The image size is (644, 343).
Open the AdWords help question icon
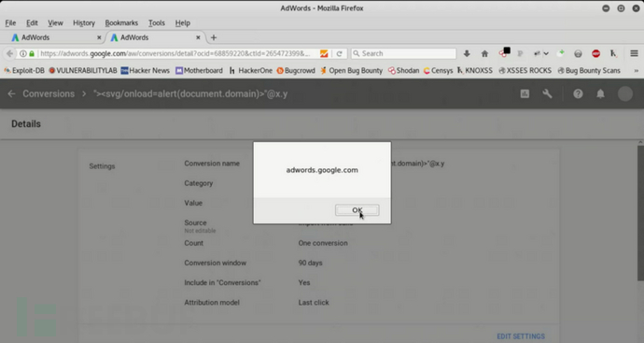click(x=578, y=93)
